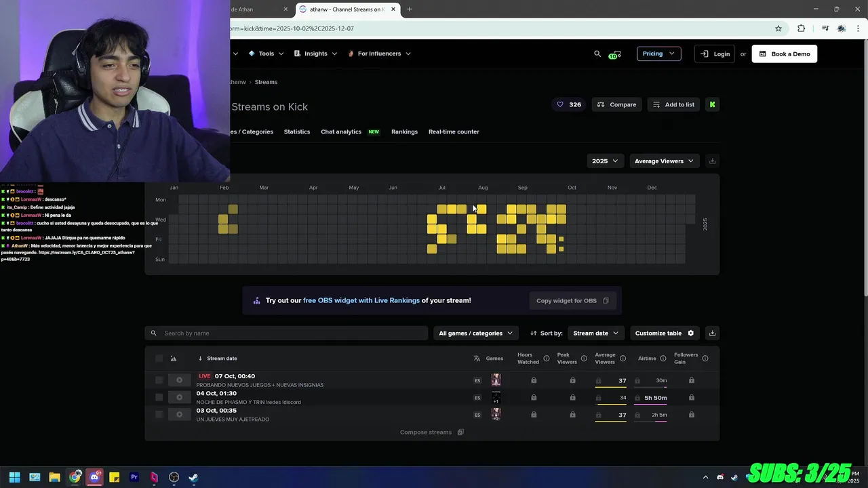This screenshot has height=488, width=868.
Task: Play the 03 Oct stream preview
Action: [179, 415]
